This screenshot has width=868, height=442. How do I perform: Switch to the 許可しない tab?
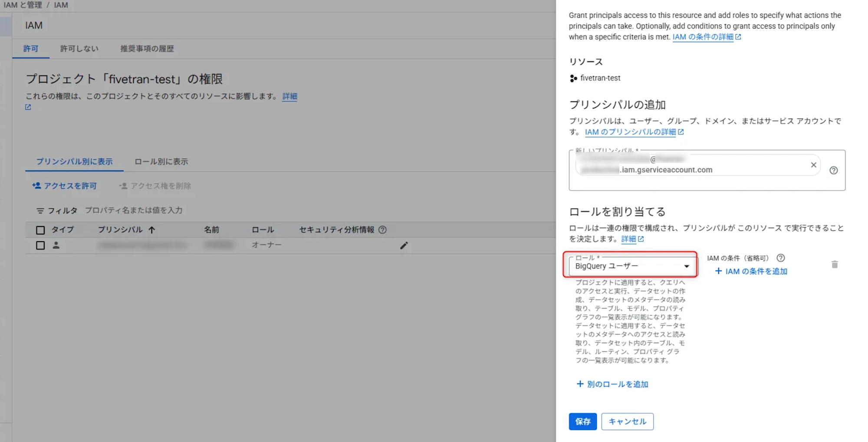click(x=79, y=49)
